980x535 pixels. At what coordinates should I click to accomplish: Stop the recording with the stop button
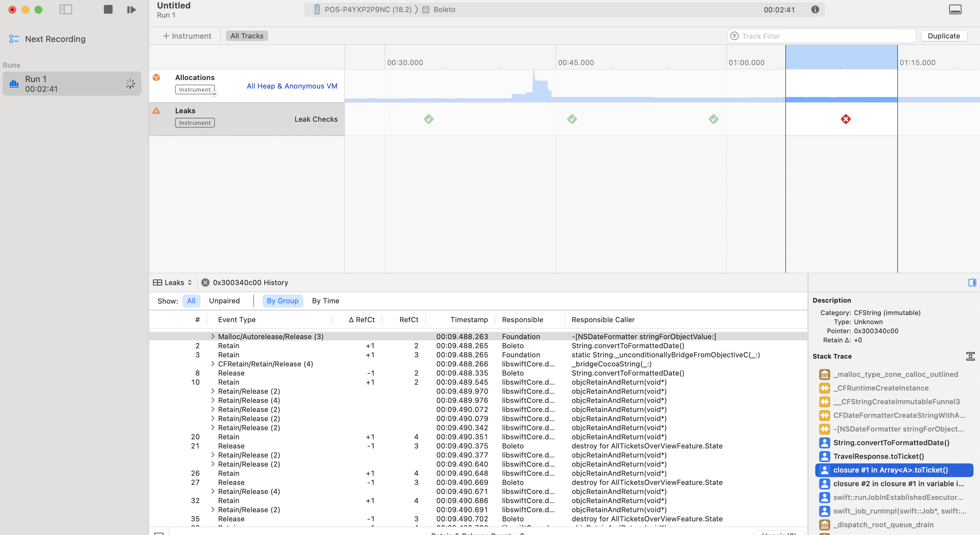(108, 9)
